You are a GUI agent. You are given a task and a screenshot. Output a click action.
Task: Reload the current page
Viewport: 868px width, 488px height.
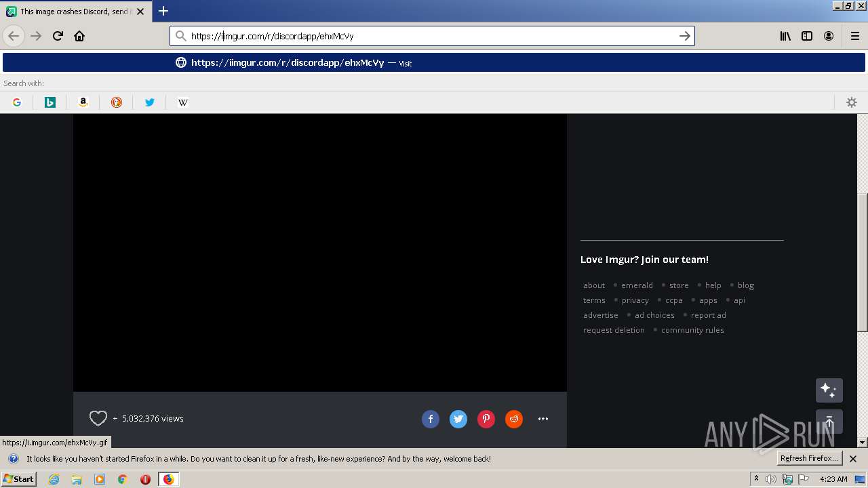point(58,36)
